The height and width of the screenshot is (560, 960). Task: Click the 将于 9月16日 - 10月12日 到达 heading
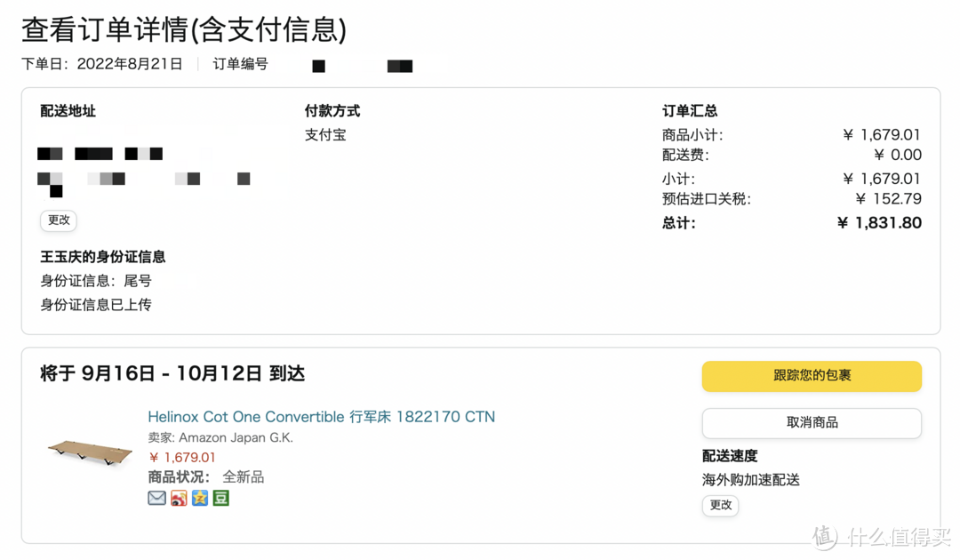click(172, 373)
